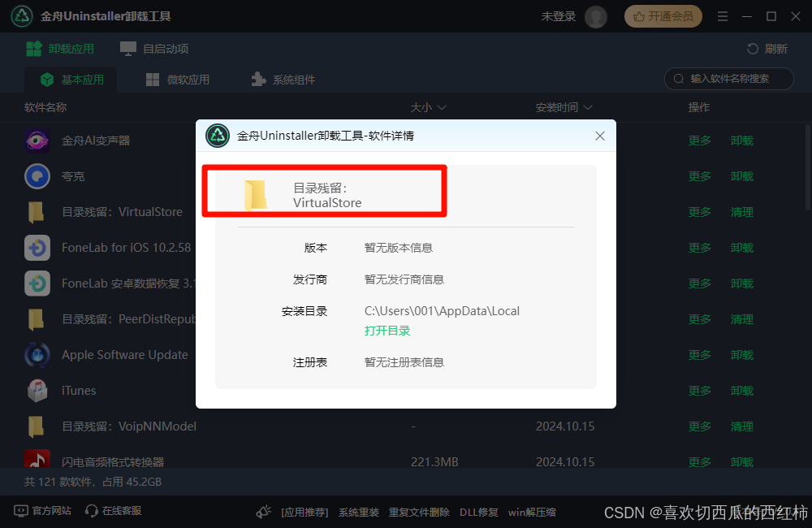Click 更多 for the VirtualStore row
Image resolution: width=812 pixels, height=528 pixels.
pyautogui.click(x=700, y=212)
